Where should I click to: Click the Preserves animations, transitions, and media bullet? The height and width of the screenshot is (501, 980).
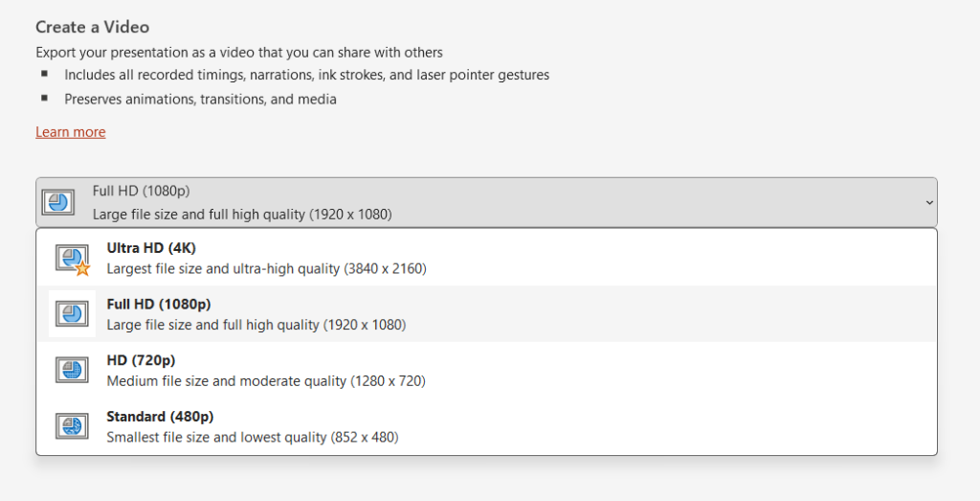click(x=200, y=99)
